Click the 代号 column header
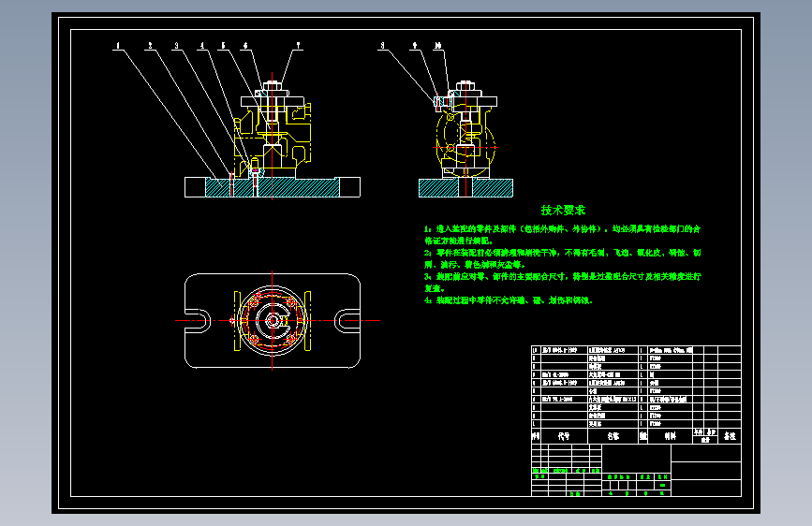Image resolution: width=812 pixels, height=526 pixels. point(564,436)
